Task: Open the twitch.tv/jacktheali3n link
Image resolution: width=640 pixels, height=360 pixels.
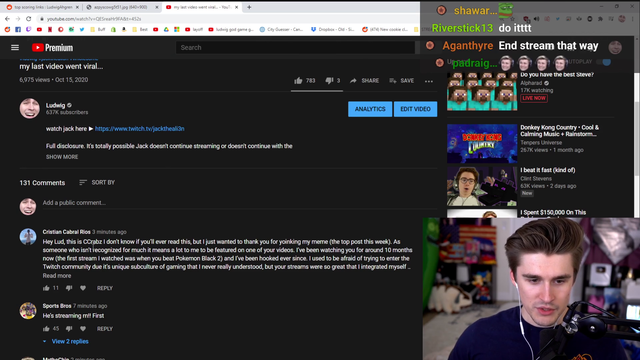Action: (x=140, y=129)
